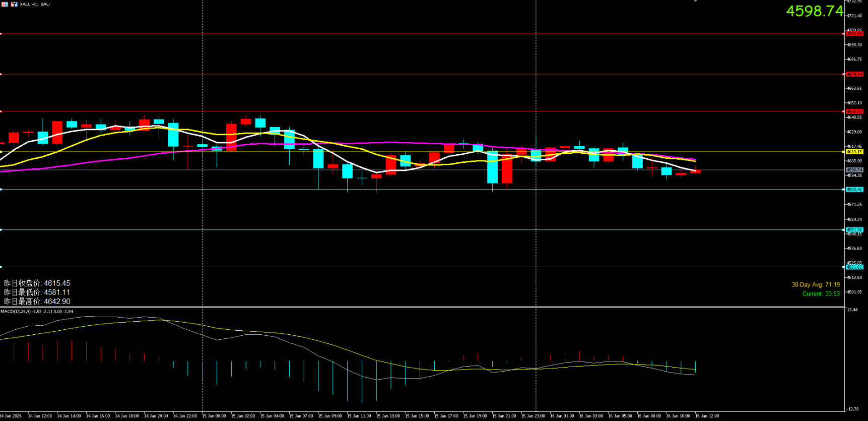Screen dimensions: 868x421
Task: Click the gray 4598.74 current price tag
Action: click(x=854, y=170)
